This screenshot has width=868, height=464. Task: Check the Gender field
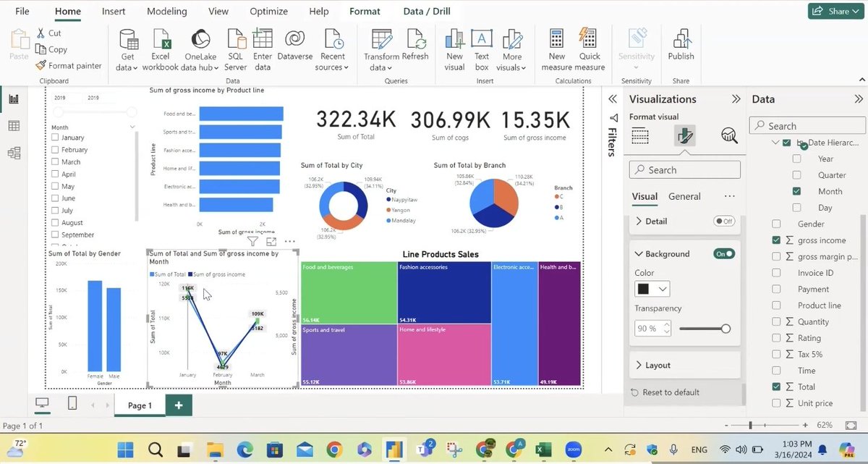(776, 224)
